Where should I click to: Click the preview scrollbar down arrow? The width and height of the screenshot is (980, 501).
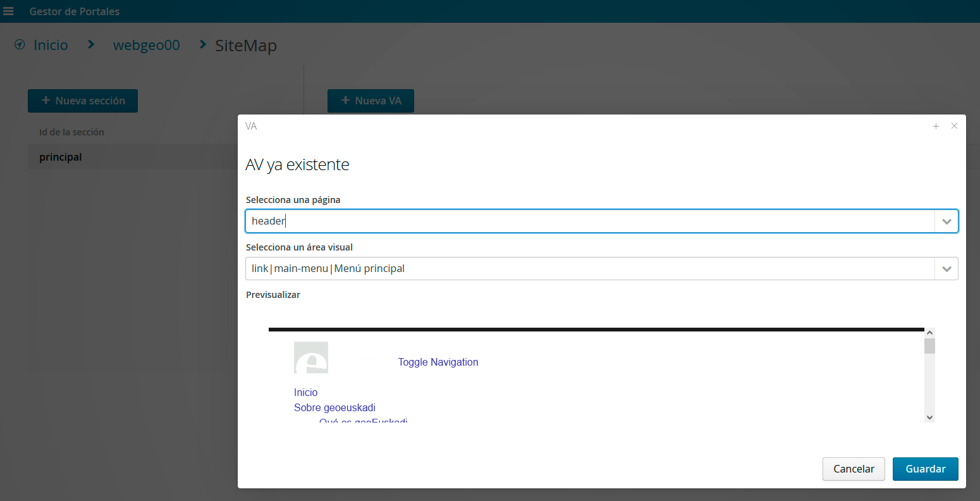point(929,417)
